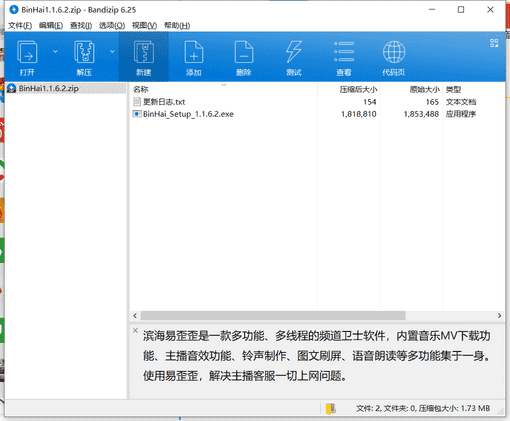
Task: Click the grid layout icon in toolbar corner
Action: click(494, 43)
